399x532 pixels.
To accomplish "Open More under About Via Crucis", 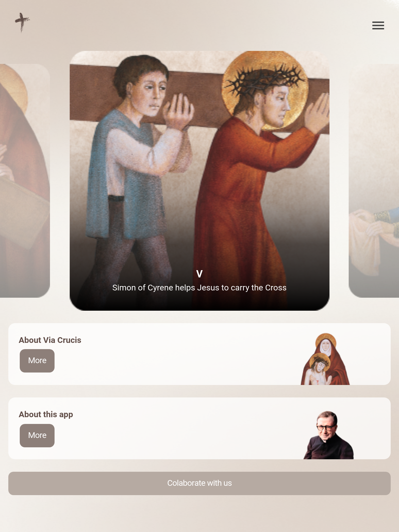I will (37, 361).
